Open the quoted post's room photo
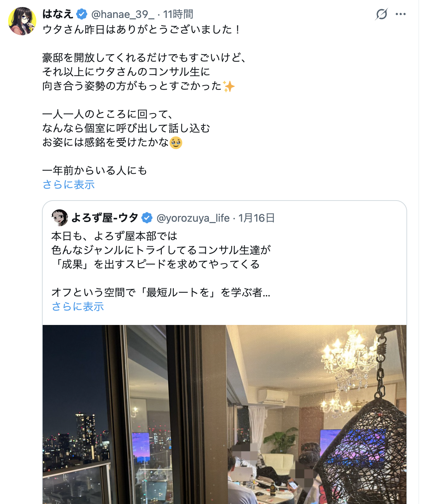Screen dimensions: 423x504 [225, 414]
